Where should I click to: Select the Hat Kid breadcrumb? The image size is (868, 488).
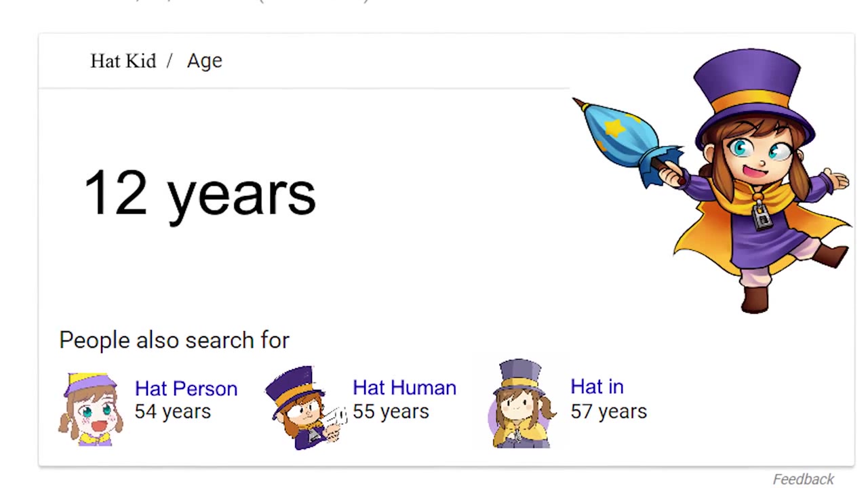point(123,61)
